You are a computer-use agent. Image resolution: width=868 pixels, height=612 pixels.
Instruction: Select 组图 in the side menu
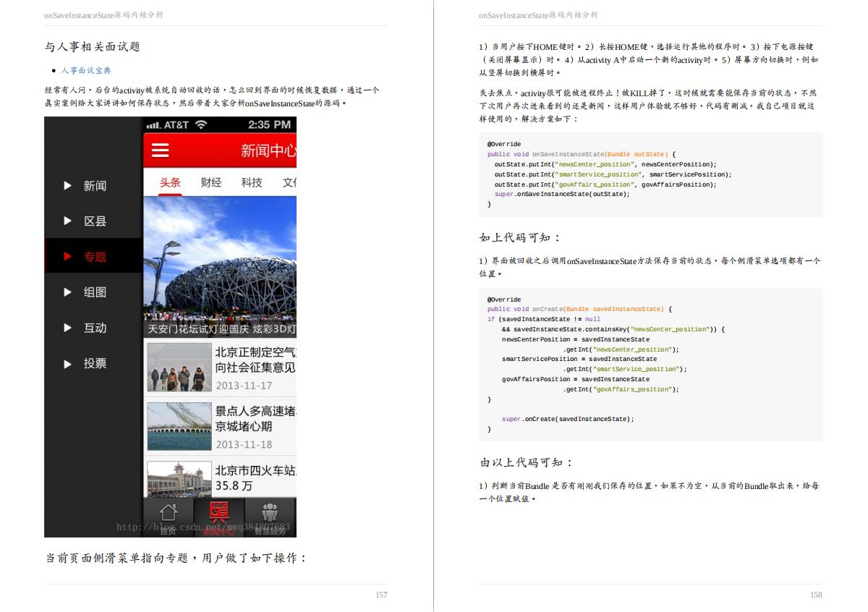[94, 292]
